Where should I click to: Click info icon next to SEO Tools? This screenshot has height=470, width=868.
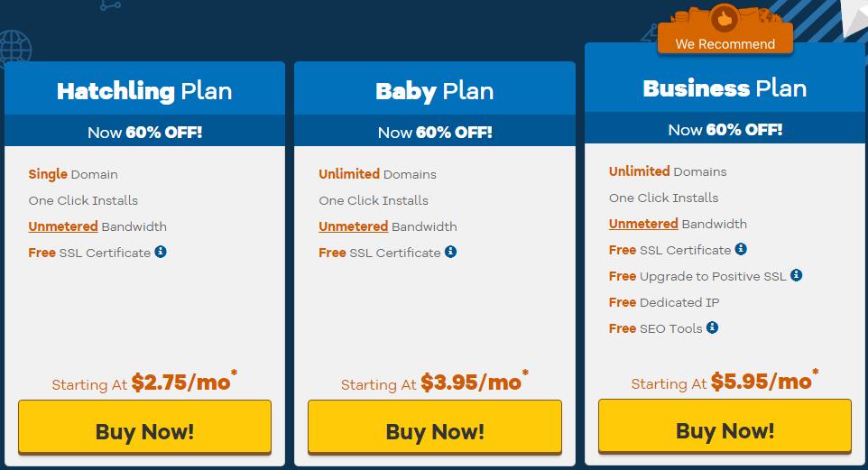pyautogui.click(x=713, y=327)
